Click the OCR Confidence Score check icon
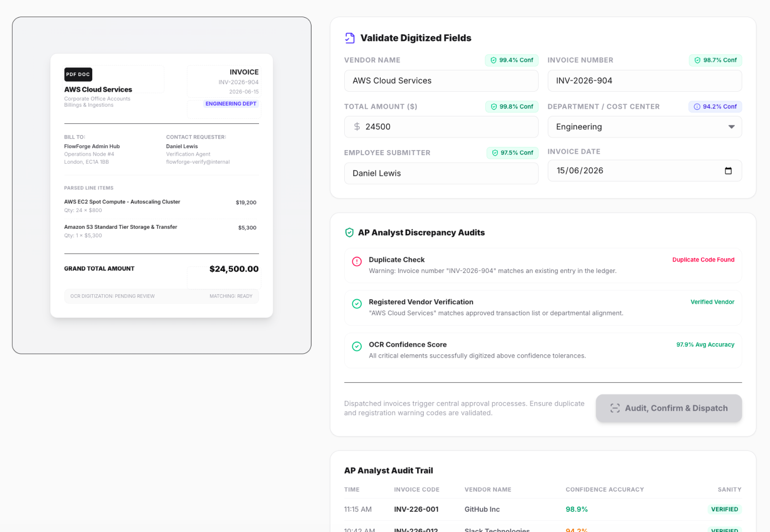This screenshot has width=770, height=532. [x=357, y=347]
